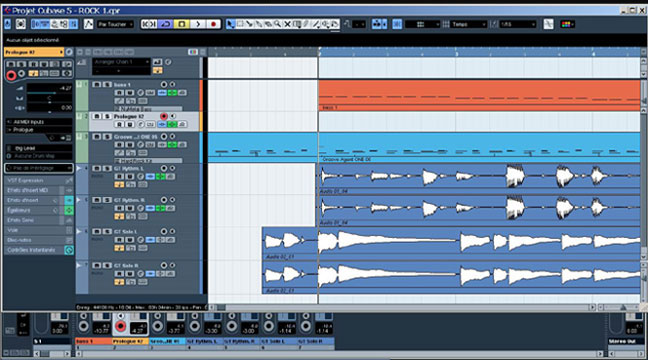Open the Prologue 02 inspector track name menu
Viewport: 648px width, 360px height.
point(34,52)
